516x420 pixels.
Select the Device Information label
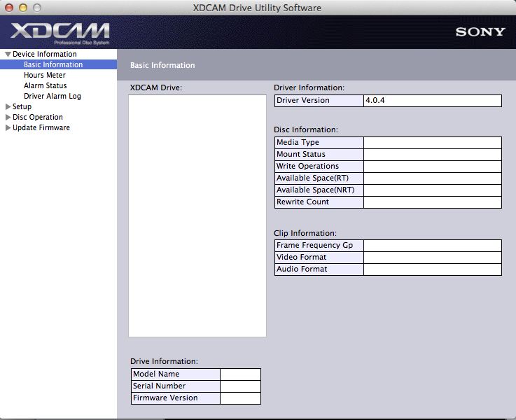(x=44, y=54)
